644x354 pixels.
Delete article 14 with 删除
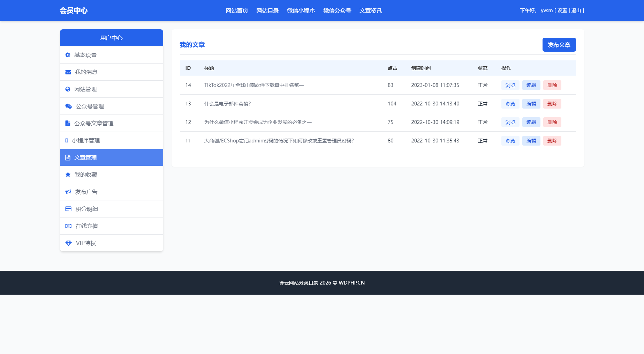[552, 85]
